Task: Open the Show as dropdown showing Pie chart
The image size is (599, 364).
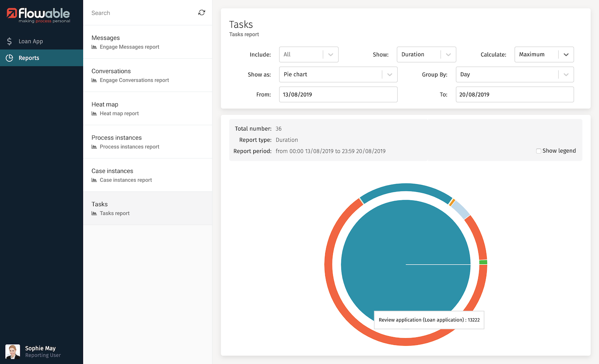Action: [x=338, y=74]
